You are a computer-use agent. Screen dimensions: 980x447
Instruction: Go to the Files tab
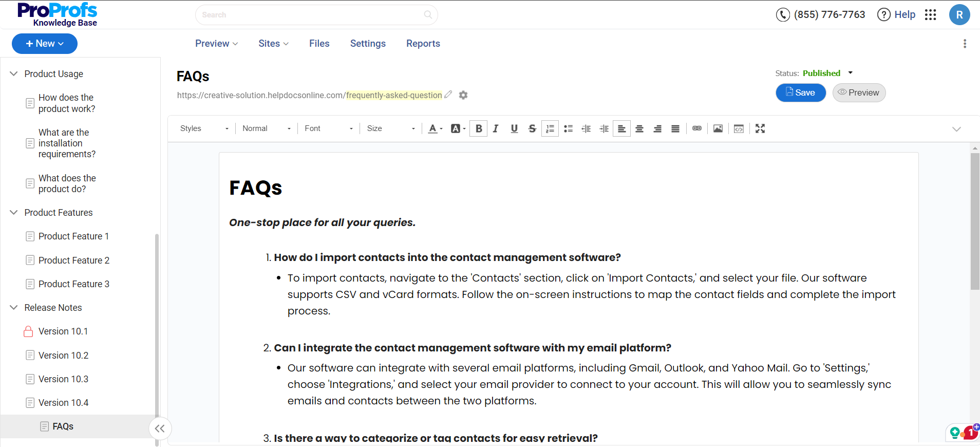pos(319,44)
